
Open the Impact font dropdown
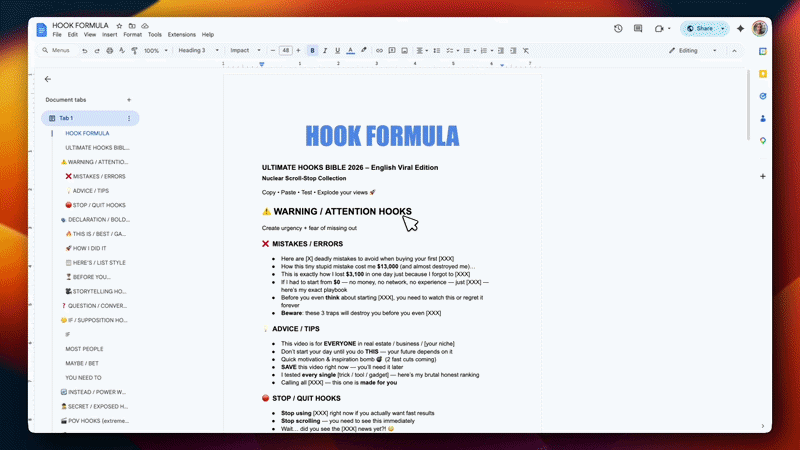click(x=246, y=50)
